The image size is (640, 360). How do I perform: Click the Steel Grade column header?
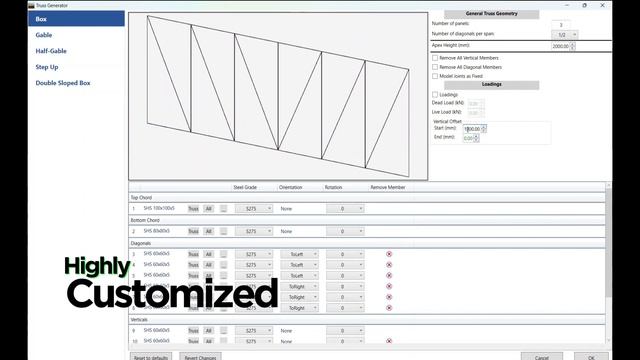245,187
